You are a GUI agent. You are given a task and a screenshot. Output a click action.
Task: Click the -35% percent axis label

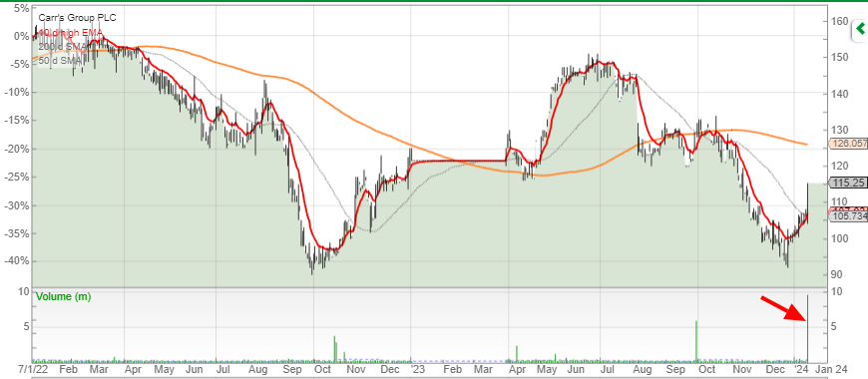[x=17, y=233]
